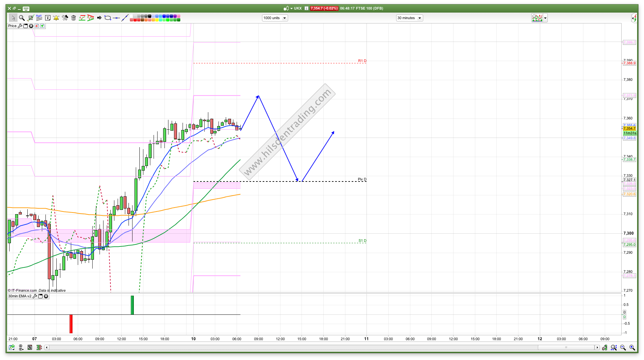Pick the bright red color swatch
Viewport: 644px width, 360px height.
135,20
